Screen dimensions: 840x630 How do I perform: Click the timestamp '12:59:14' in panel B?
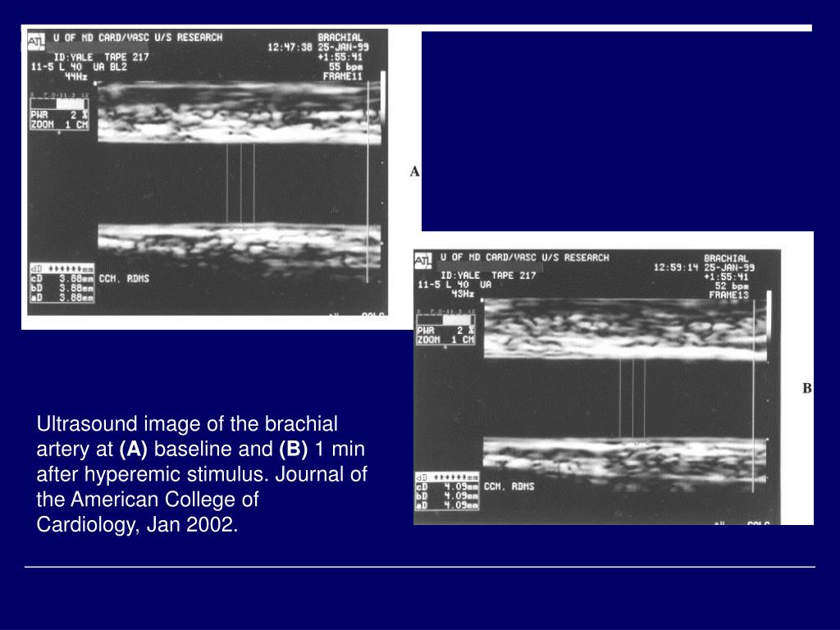click(x=676, y=267)
